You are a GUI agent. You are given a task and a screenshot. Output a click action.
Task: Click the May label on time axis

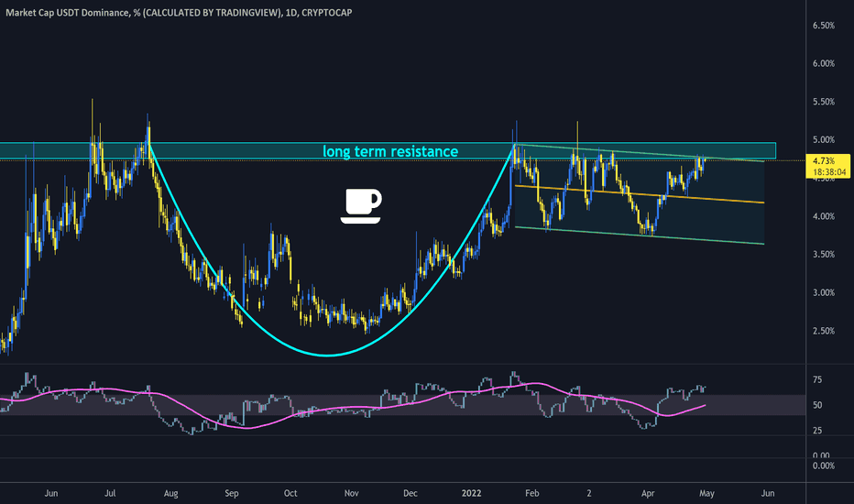pos(706,493)
